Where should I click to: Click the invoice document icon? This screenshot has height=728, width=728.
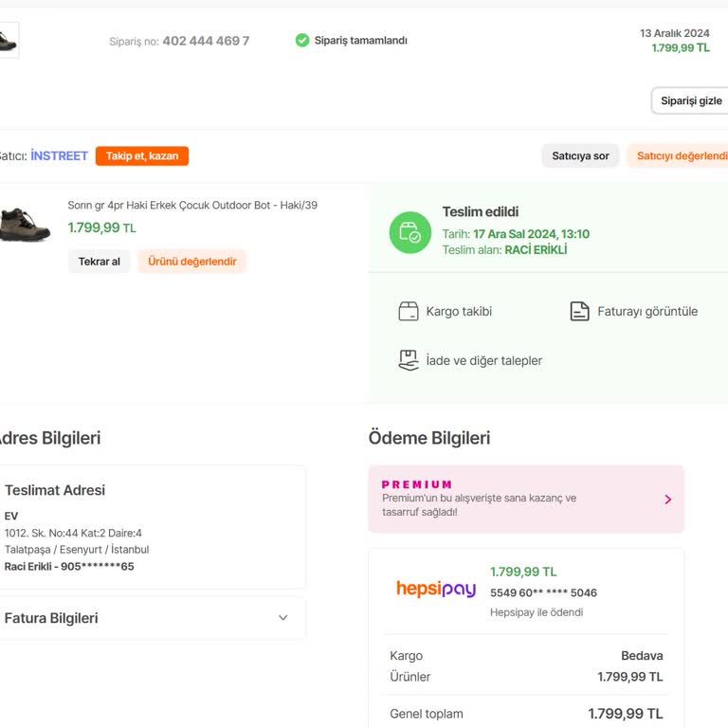[x=579, y=311]
